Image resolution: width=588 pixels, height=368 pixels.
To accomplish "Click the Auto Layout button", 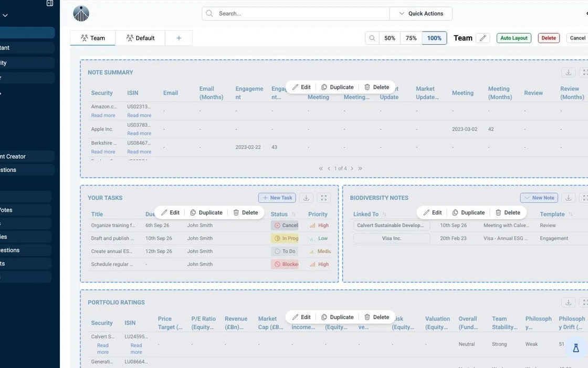I will click(514, 38).
